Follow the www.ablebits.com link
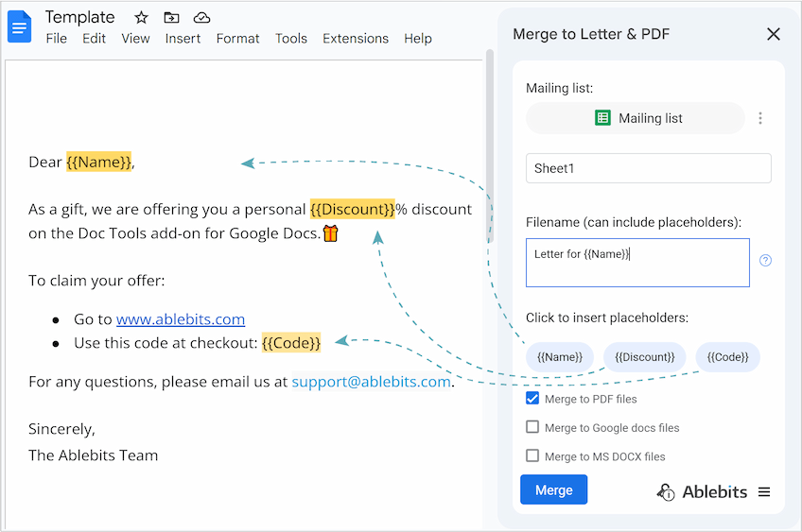Image resolution: width=802 pixels, height=532 pixels. 181,319
